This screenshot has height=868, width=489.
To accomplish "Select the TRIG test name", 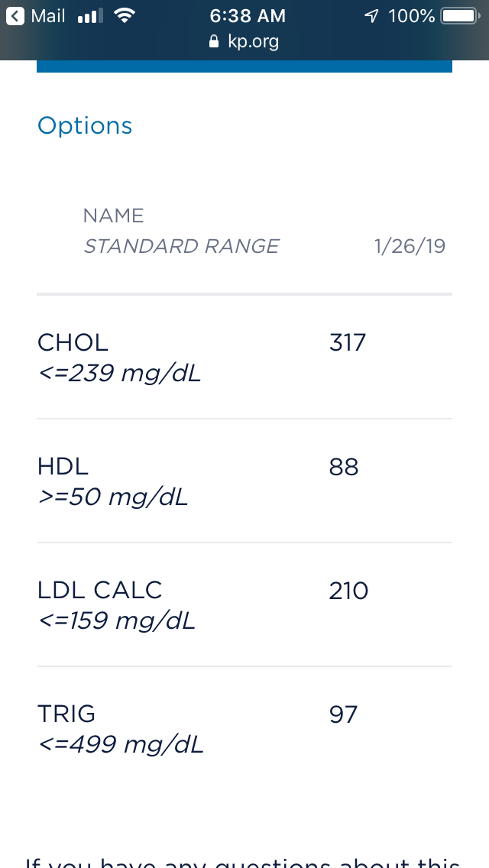I will [x=66, y=714].
